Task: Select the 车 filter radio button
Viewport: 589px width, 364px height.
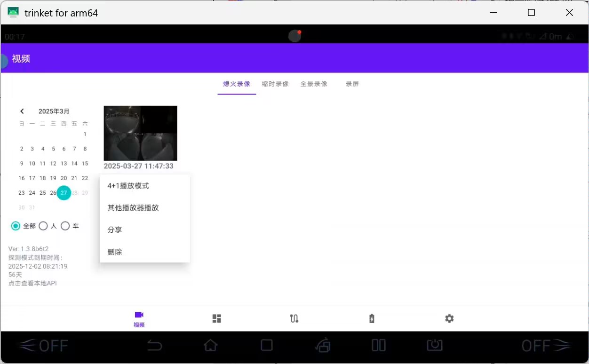Action: tap(65, 226)
